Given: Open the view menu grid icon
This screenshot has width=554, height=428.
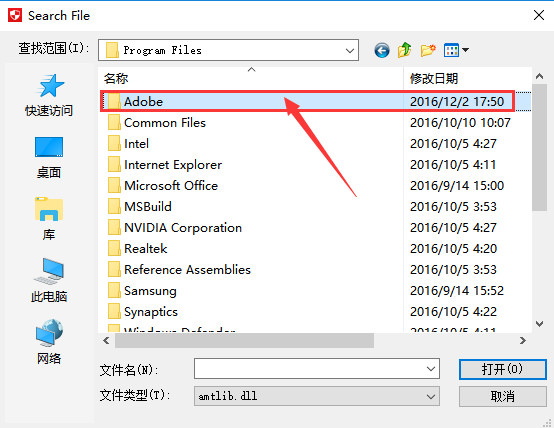Looking at the screenshot, I should [456, 50].
